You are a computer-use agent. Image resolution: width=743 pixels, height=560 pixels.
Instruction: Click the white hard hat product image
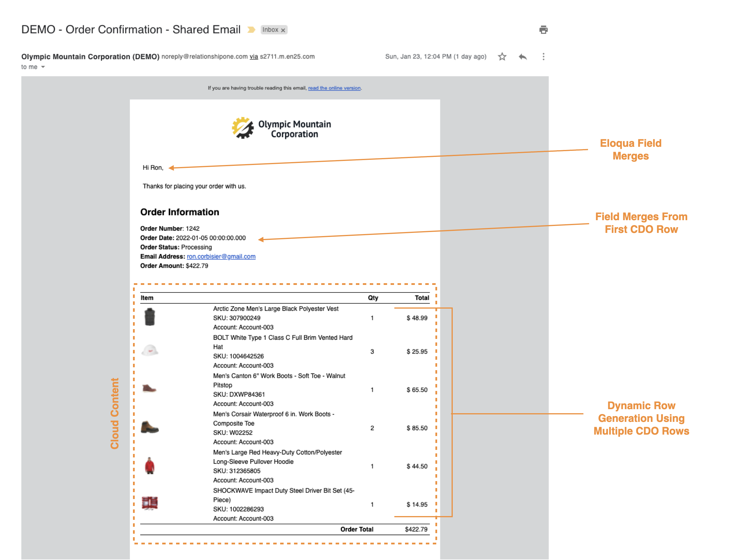[x=150, y=351]
